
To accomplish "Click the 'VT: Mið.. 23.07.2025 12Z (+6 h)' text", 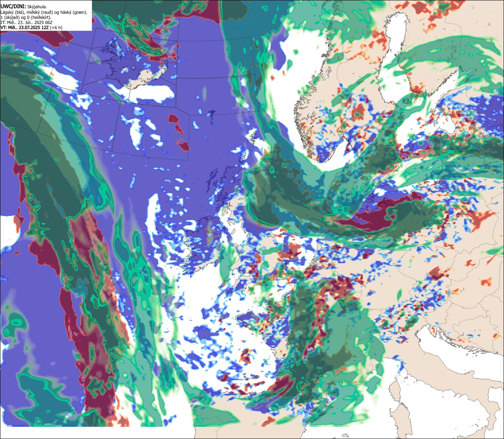I will (x=31, y=28).
